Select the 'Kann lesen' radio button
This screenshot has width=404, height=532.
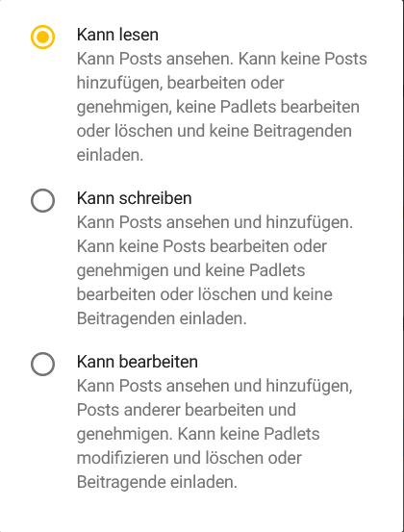point(42,37)
